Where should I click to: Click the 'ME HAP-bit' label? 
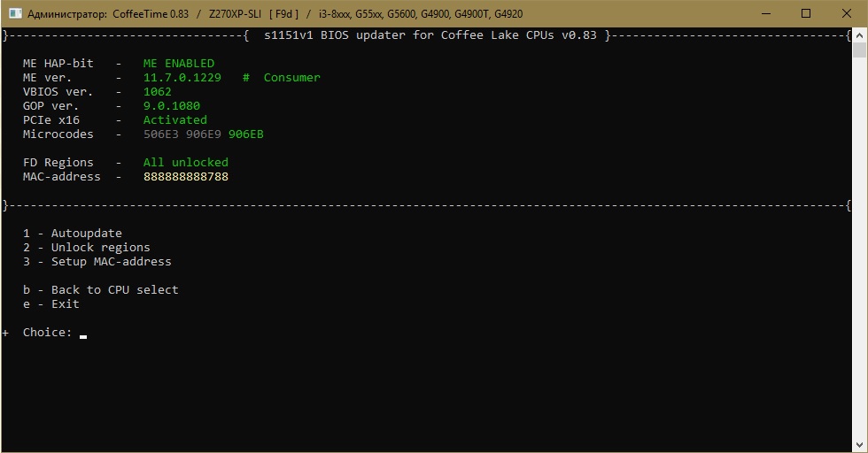[x=58, y=64]
